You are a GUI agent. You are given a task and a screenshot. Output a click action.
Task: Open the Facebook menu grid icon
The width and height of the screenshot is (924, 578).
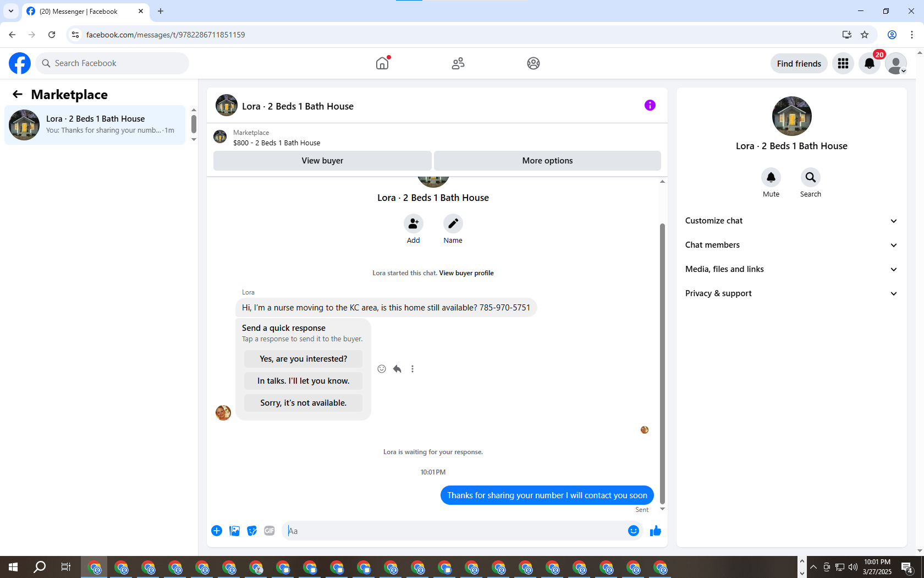843,63
